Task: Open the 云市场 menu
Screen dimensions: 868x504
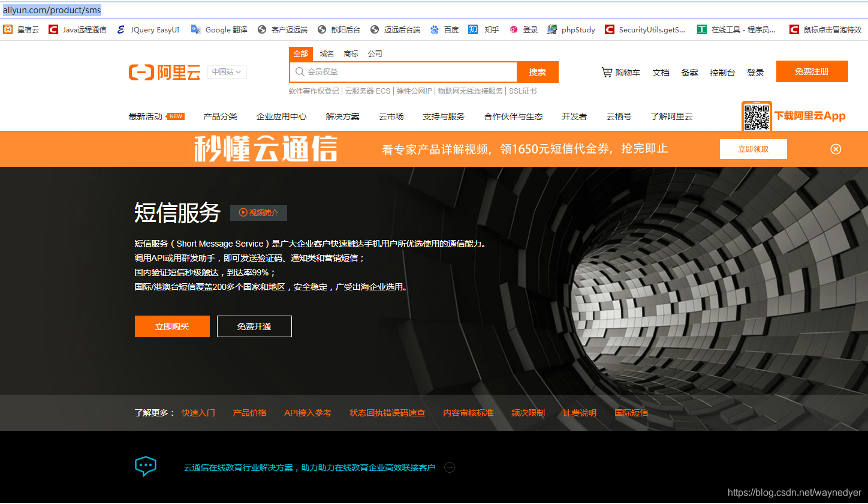Action: click(x=391, y=116)
